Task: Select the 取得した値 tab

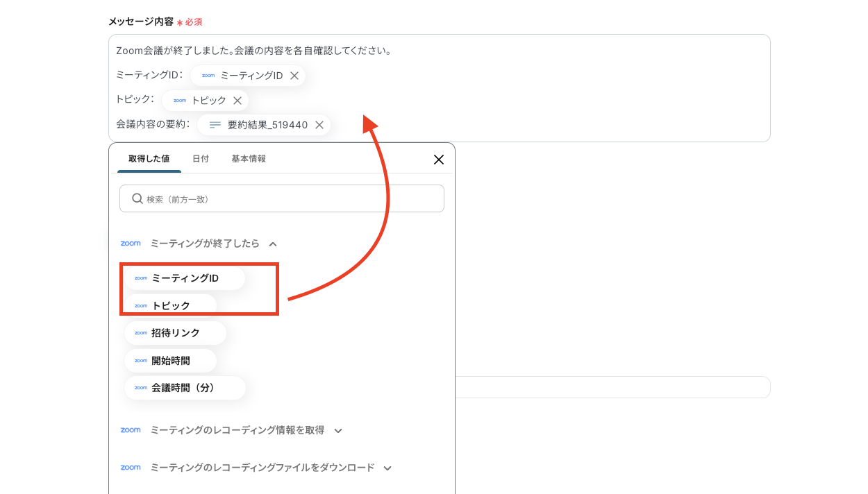Action: [x=149, y=158]
